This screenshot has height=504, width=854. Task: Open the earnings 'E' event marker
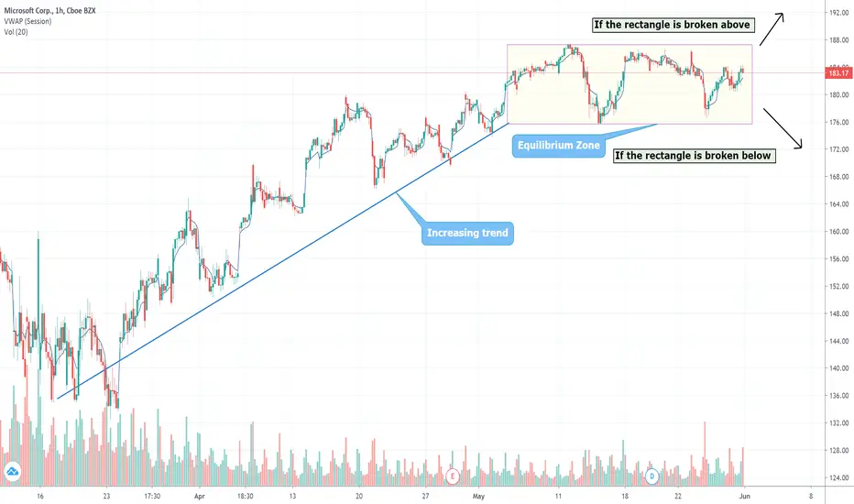(453, 476)
